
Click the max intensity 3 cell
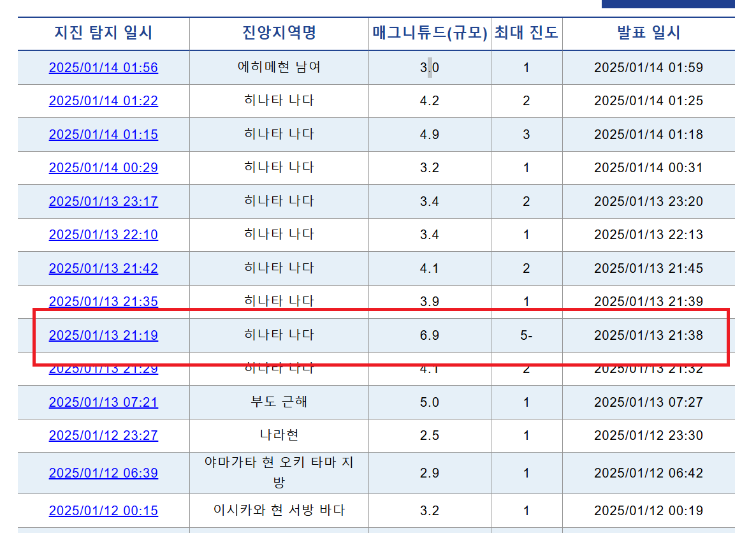point(527,135)
